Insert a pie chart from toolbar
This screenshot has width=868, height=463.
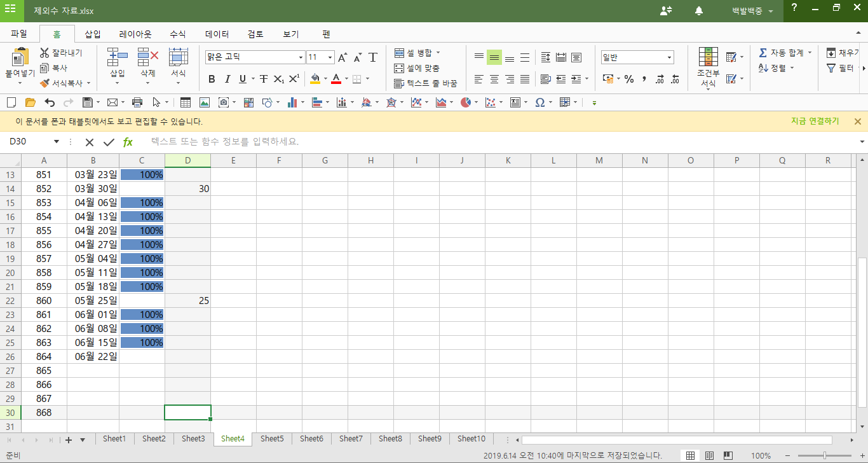(466, 102)
